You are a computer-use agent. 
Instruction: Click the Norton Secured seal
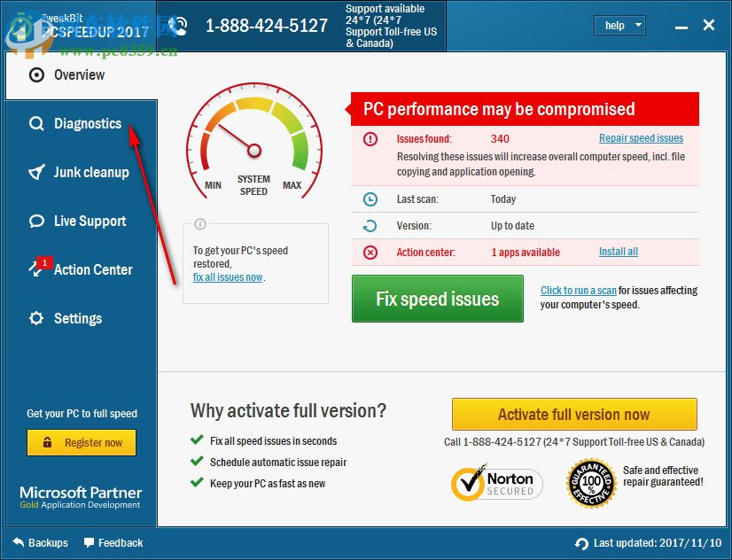(496, 483)
